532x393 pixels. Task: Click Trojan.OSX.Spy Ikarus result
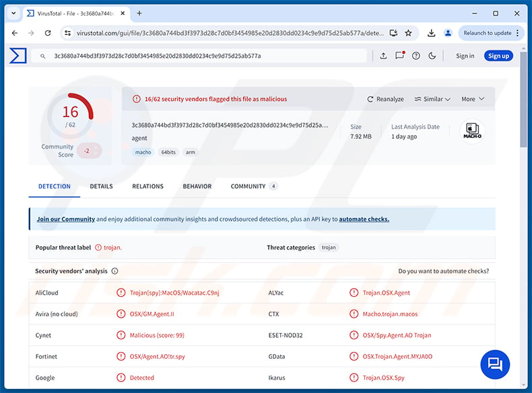(x=383, y=378)
